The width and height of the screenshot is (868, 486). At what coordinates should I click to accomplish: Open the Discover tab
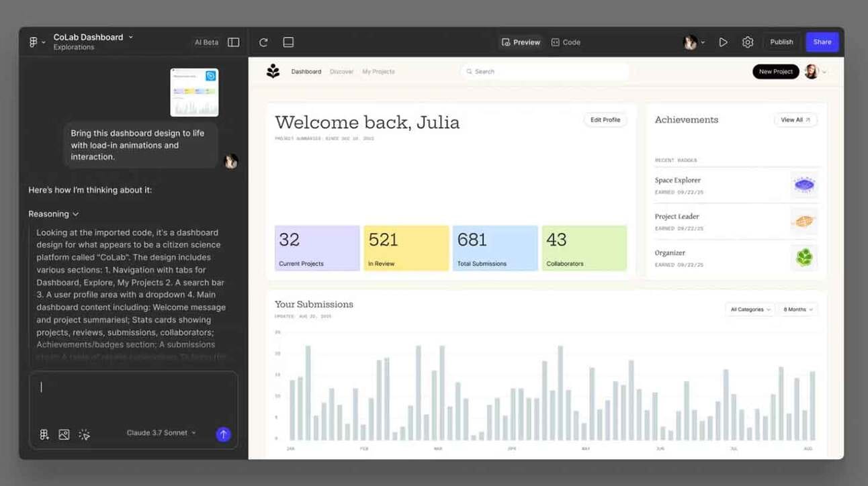(x=341, y=72)
